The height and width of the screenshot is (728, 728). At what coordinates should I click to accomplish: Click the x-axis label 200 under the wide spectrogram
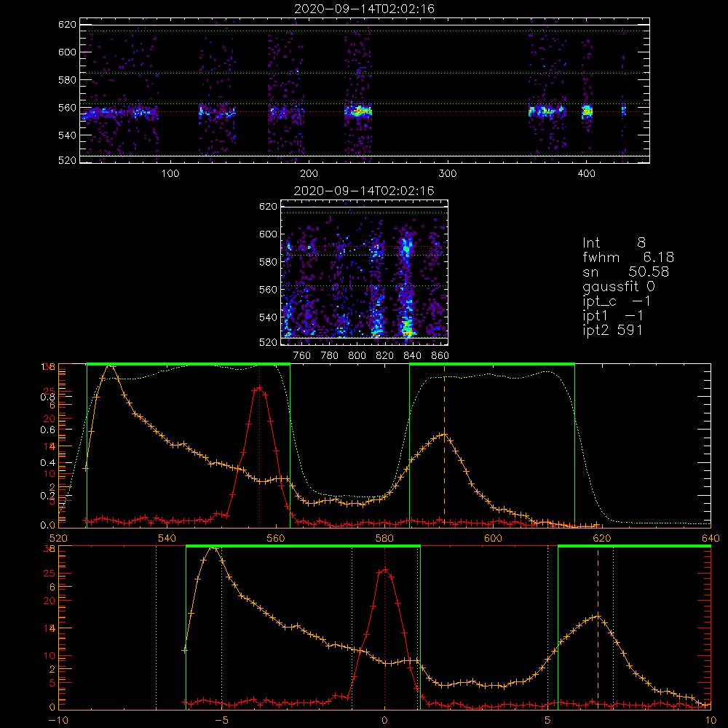coord(309,174)
